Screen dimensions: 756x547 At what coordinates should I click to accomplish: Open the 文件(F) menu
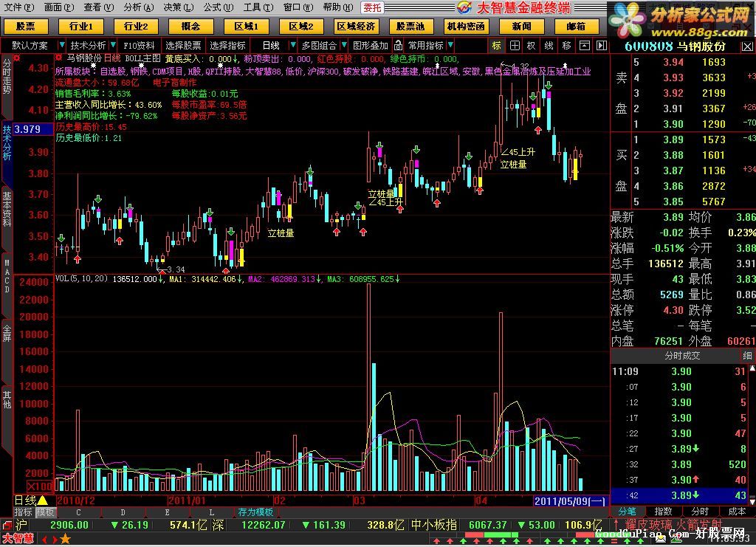point(18,7)
